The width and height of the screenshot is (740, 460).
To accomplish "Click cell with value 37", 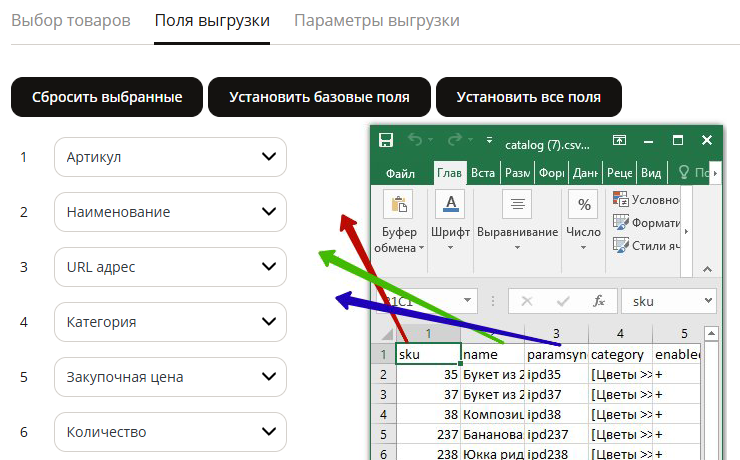I will coord(428,394).
